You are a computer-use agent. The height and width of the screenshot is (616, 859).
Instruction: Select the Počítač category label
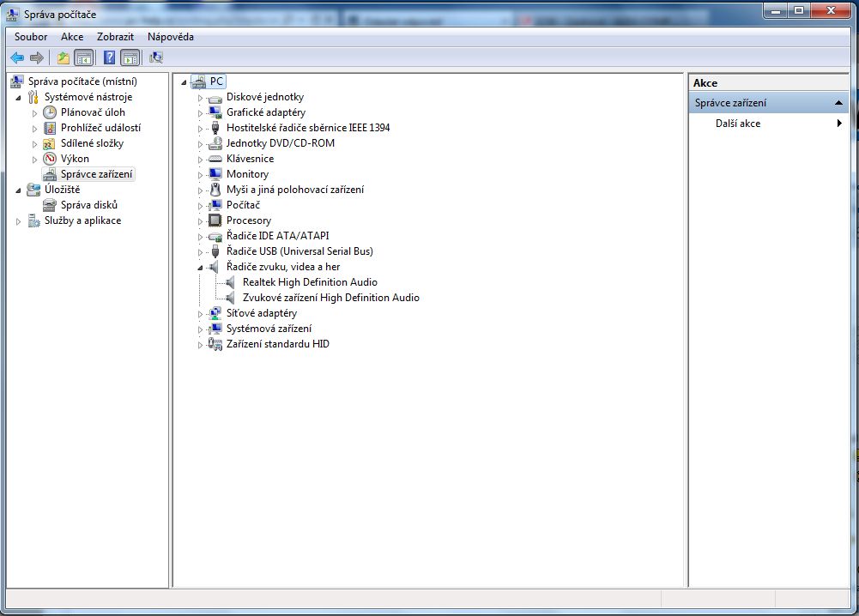pyautogui.click(x=243, y=205)
